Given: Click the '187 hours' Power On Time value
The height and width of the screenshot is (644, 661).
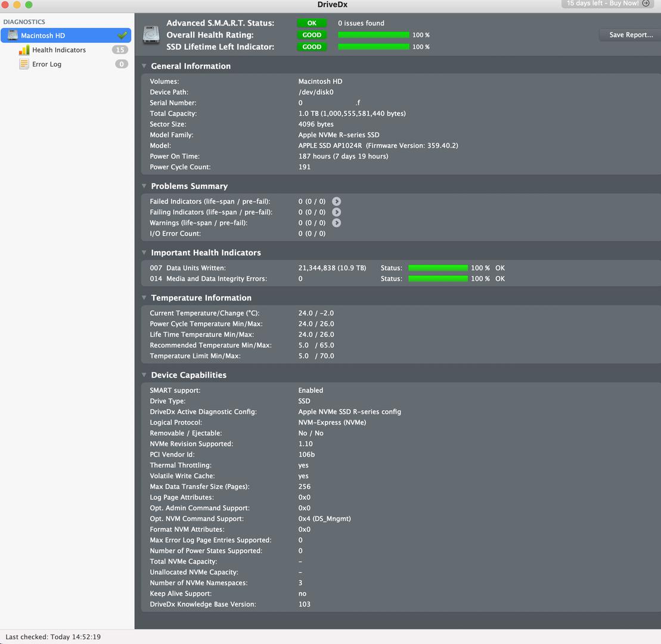Looking at the screenshot, I should pyautogui.click(x=343, y=156).
